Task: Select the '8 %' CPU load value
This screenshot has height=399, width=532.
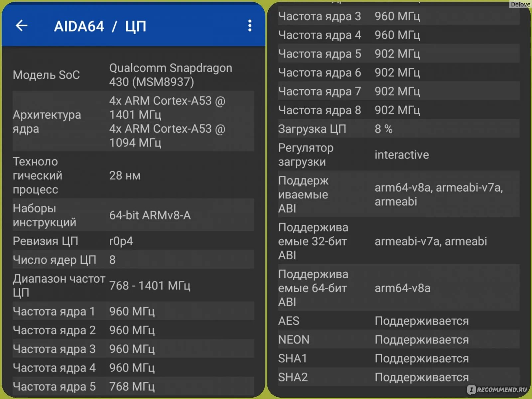Action: pyautogui.click(x=383, y=129)
